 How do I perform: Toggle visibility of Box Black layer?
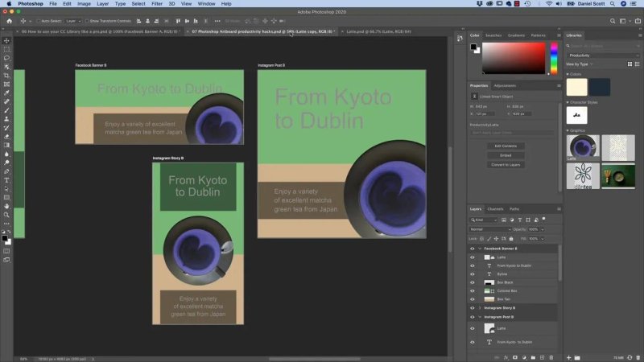[472, 282]
